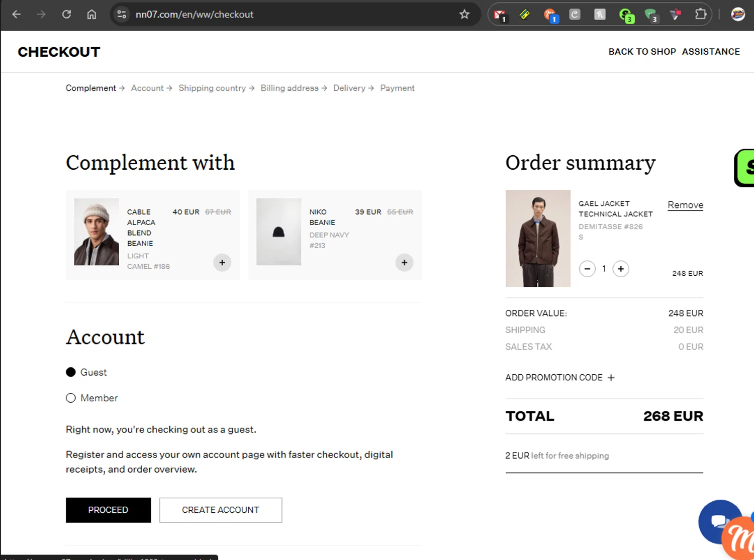This screenshot has height=560, width=754.
Task: Open the browser profile avatar
Action: tap(738, 15)
